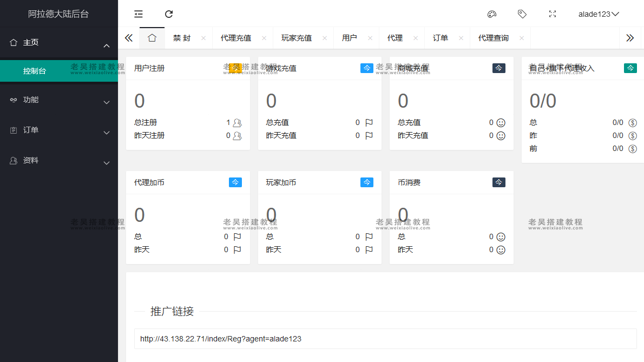Switch to the 禁封 tab
Image resolution: width=644 pixels, height=362 pixels.
coord(182,38)
